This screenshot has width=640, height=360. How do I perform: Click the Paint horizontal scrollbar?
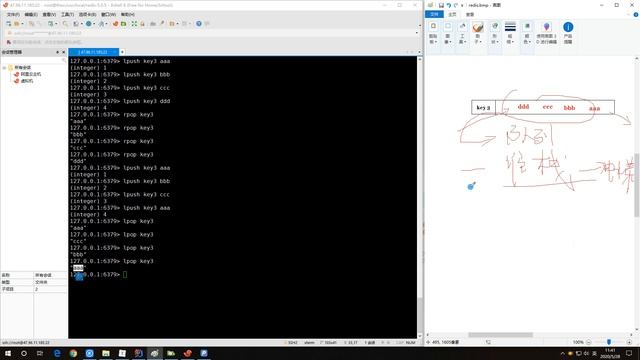500,335
